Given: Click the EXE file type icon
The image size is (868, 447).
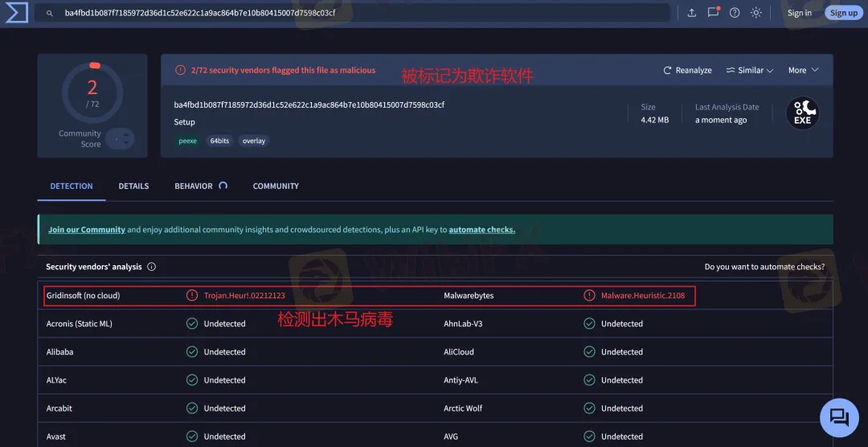Looking at the screenshot, I should point(802,113).
